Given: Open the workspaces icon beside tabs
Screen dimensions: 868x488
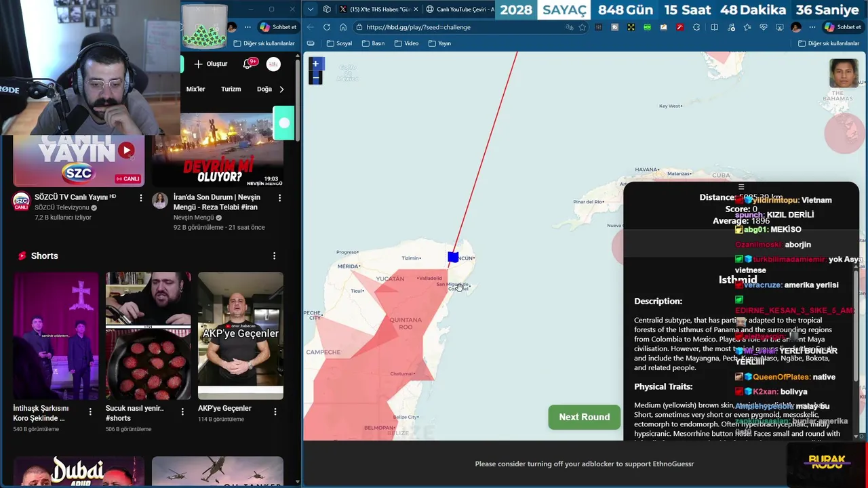Looking at the screenshot, I should tap(327, 9).
